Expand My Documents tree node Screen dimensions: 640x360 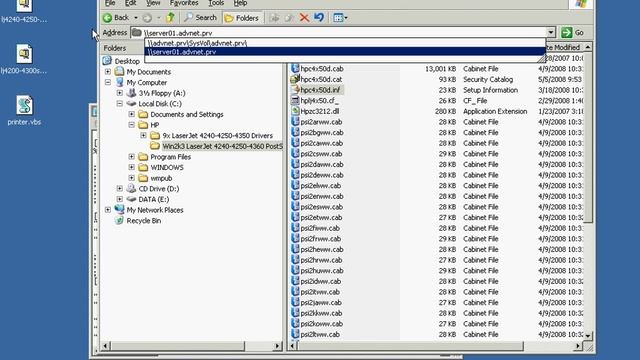[x=108, y=72]
